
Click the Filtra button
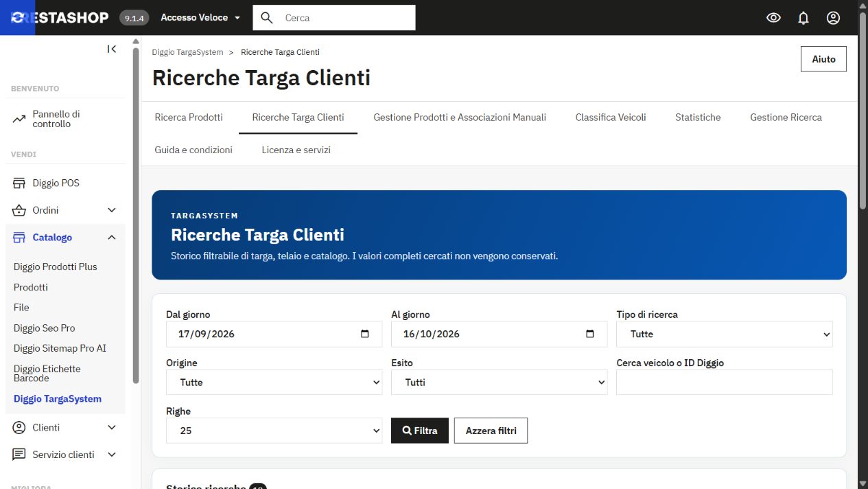(420, 431)
